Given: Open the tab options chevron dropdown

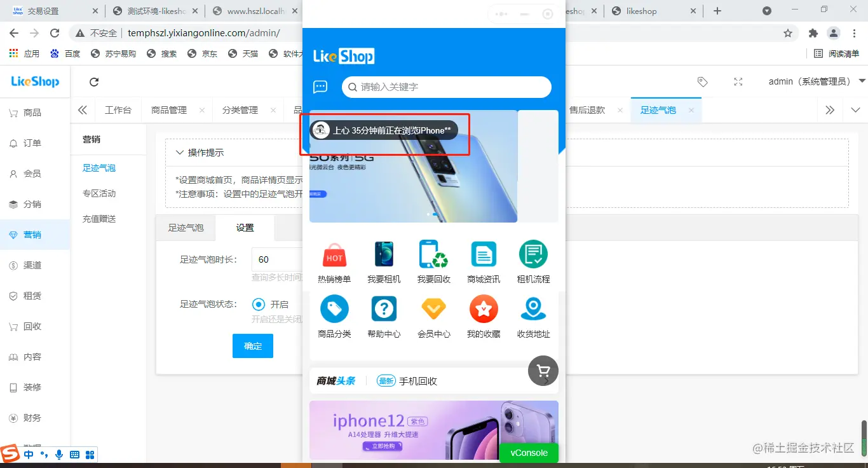Looking at the screenshot, I should (x=855, y=110).
